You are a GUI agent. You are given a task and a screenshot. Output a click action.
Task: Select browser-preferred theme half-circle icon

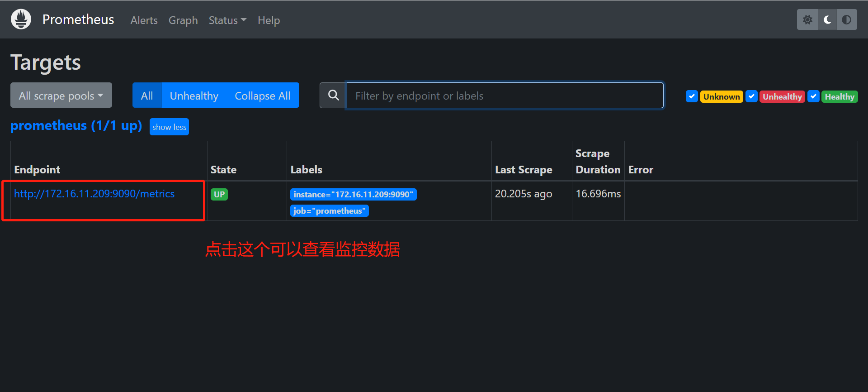pyautogui.click(x=847, y=20)
